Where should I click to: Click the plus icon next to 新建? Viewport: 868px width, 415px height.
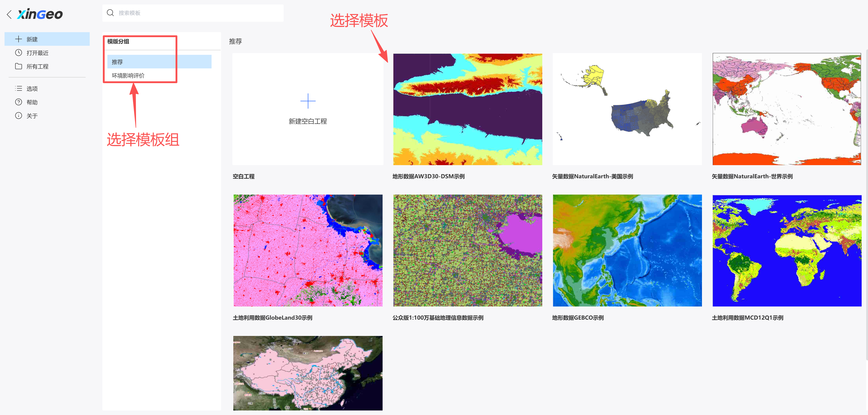[x=19, y=39]
